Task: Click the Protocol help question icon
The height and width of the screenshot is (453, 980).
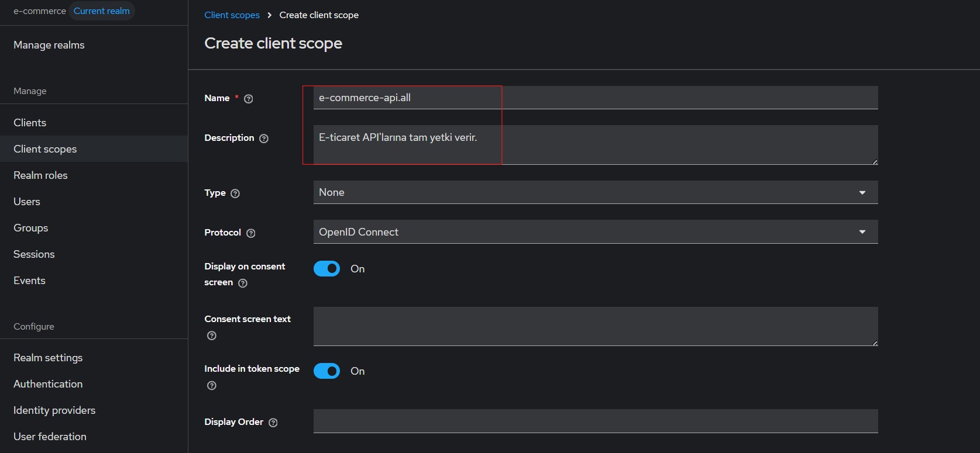Action: (251, 233)
